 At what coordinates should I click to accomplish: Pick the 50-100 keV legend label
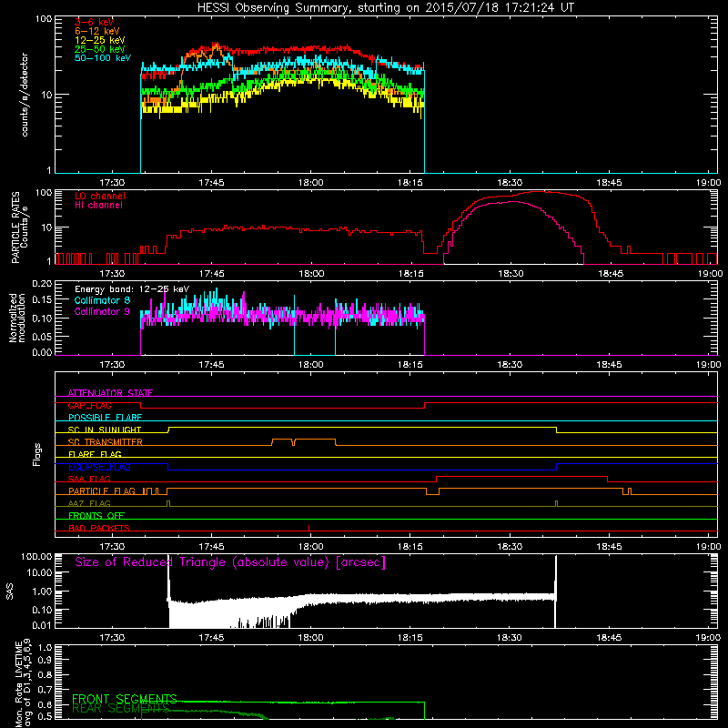[x=103, y=58]
